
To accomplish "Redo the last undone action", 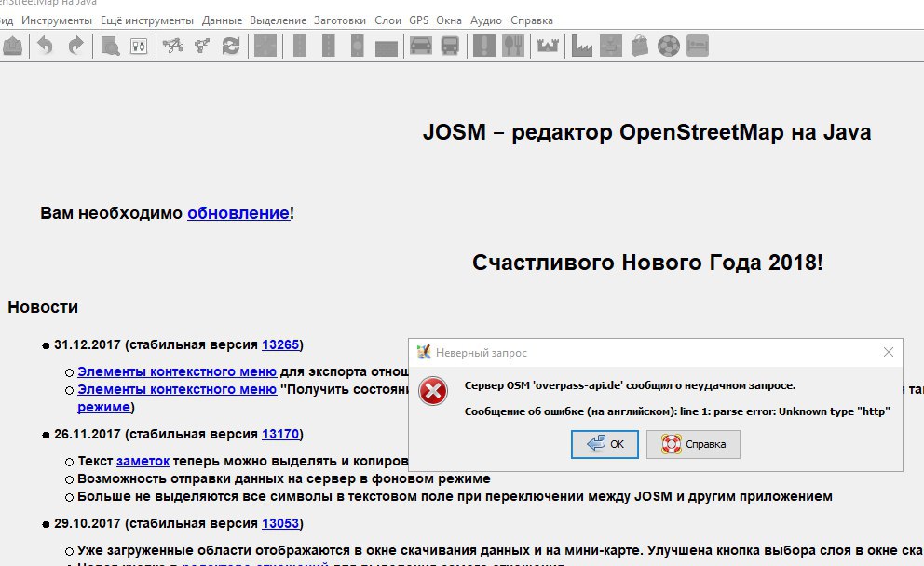I will [x=75, y=46].
